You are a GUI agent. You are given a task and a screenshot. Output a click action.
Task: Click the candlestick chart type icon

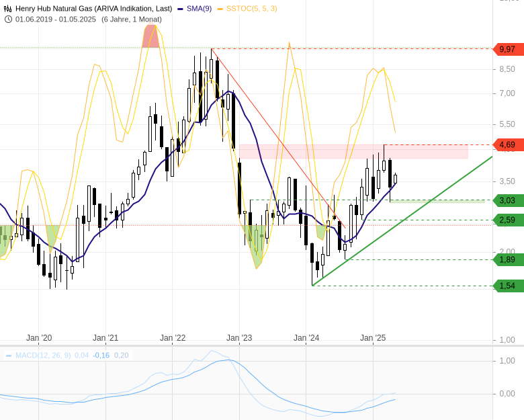[x=8, y=9]
